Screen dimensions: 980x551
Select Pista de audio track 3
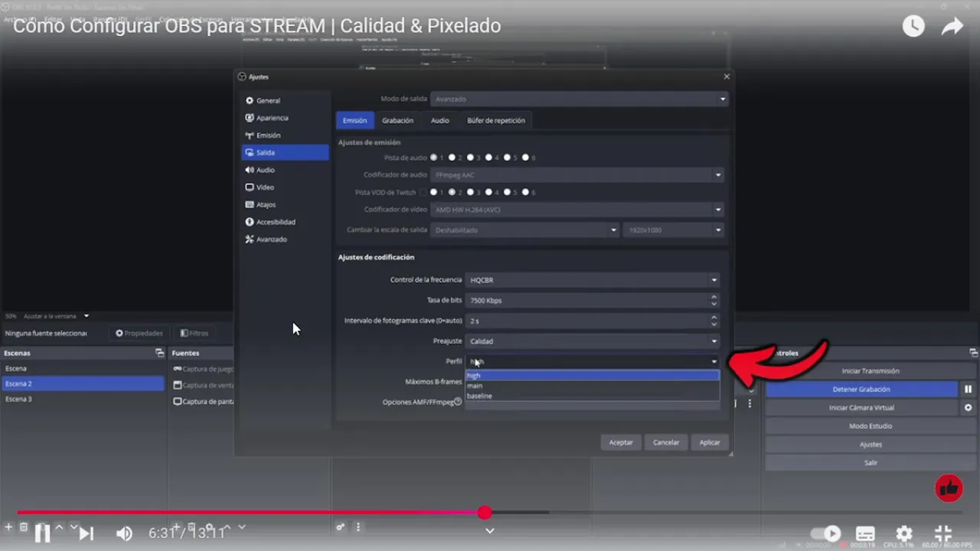click(470, 158)
